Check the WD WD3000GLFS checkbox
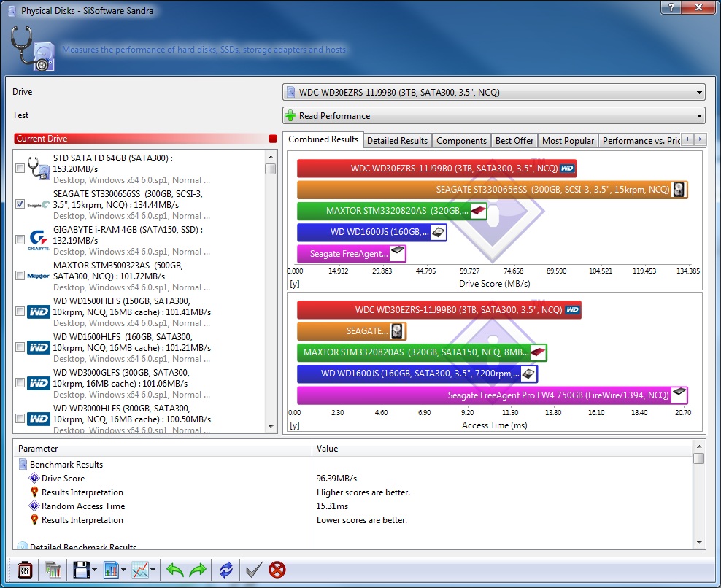This screenshot has width=721, height=588. point(20,382)
